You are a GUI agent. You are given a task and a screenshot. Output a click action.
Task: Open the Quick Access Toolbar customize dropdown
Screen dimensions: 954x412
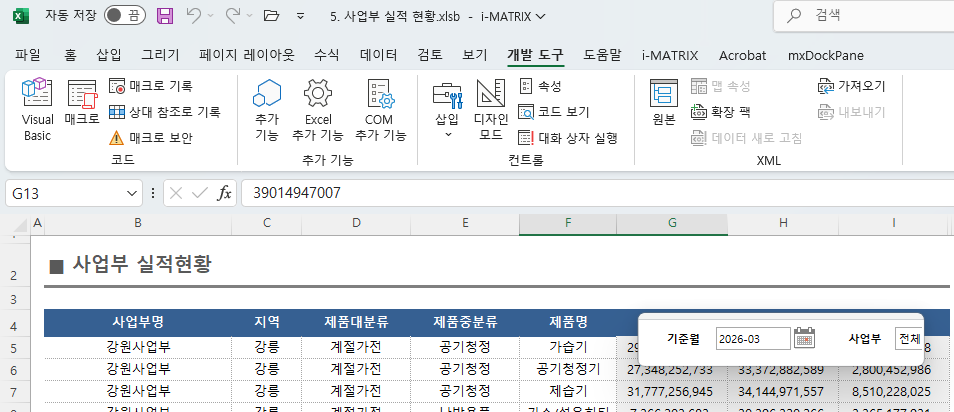point(301,16)
